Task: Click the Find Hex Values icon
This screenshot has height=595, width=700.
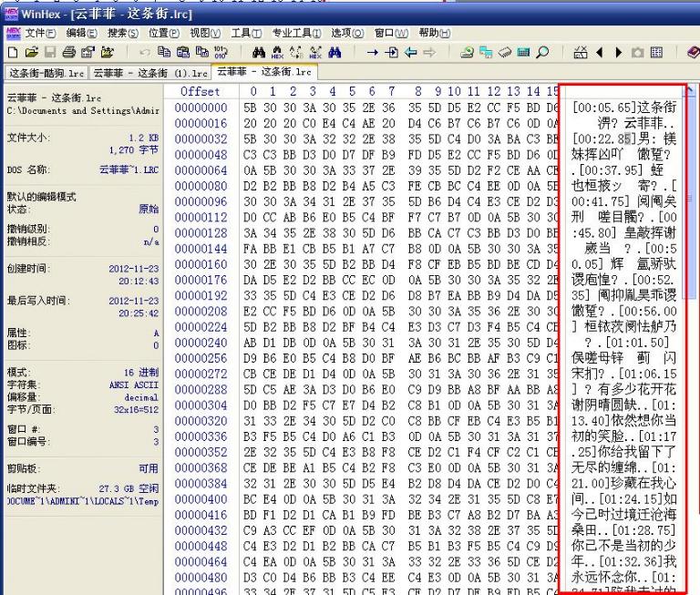Action: [277, 53]
